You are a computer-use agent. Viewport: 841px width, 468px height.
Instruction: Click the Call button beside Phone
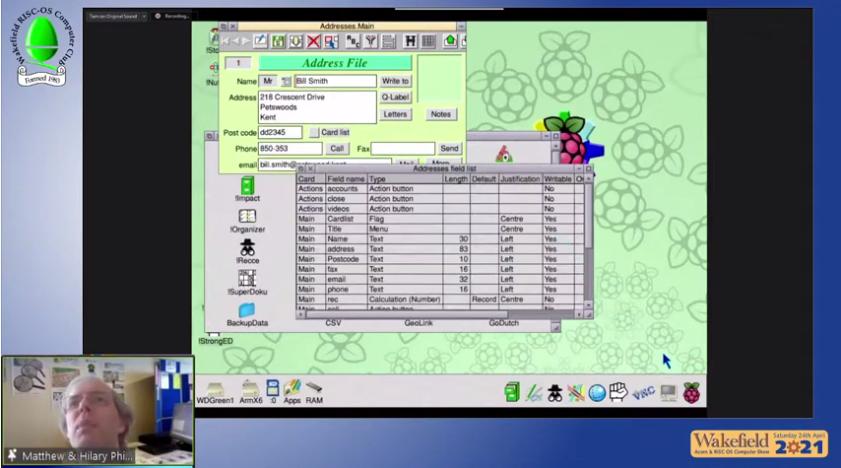pos(337,148)
